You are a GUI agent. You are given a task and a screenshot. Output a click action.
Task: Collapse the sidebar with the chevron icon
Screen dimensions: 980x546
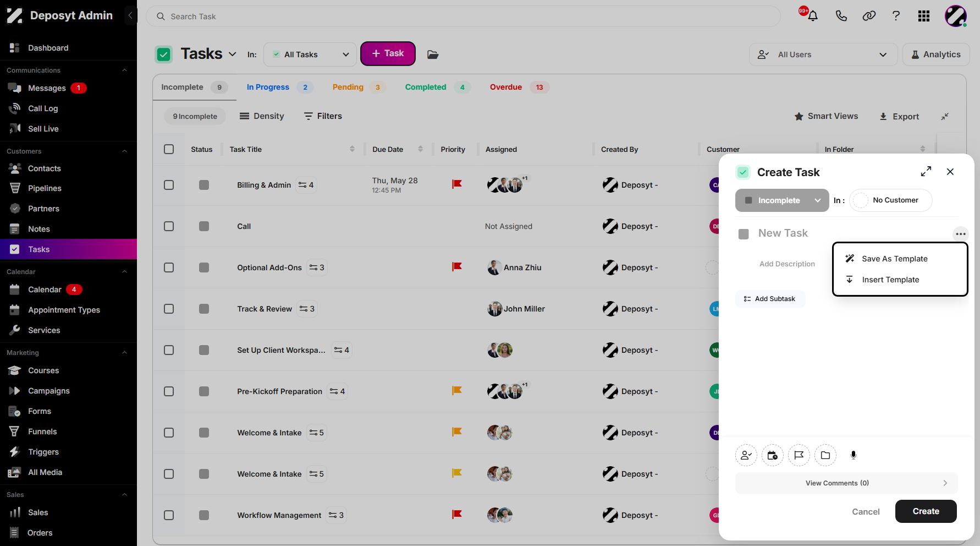point(130,15)
